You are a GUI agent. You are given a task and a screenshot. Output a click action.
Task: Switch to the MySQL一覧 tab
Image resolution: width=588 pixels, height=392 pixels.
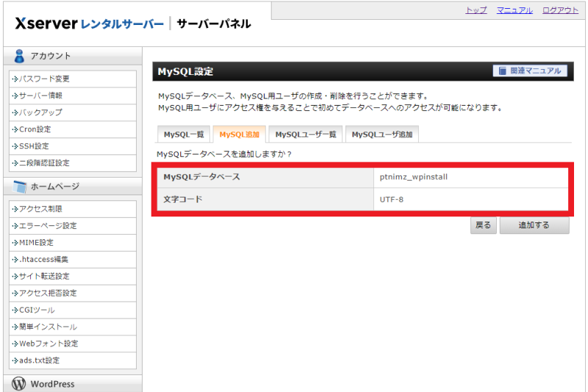[x=184, y=134]
